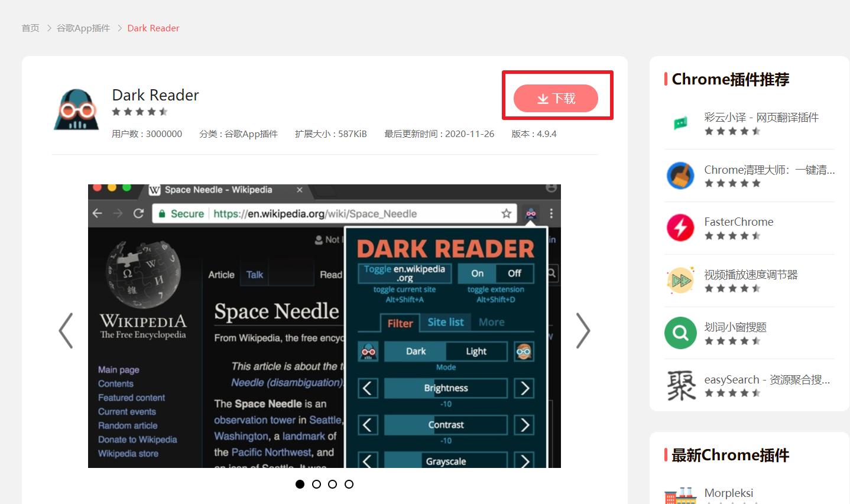Open the easySearch 聚 icon
The image size is (850, 504).
(x=680, y=385)
